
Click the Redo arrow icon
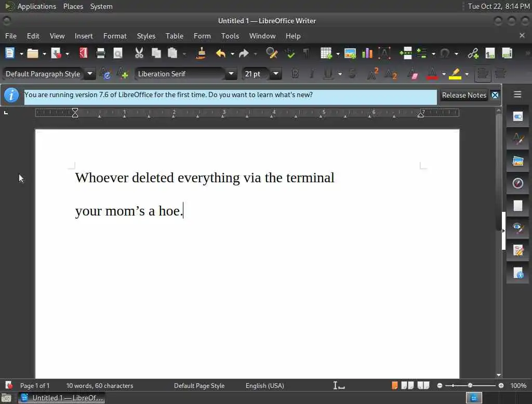(x=244, y=53)
